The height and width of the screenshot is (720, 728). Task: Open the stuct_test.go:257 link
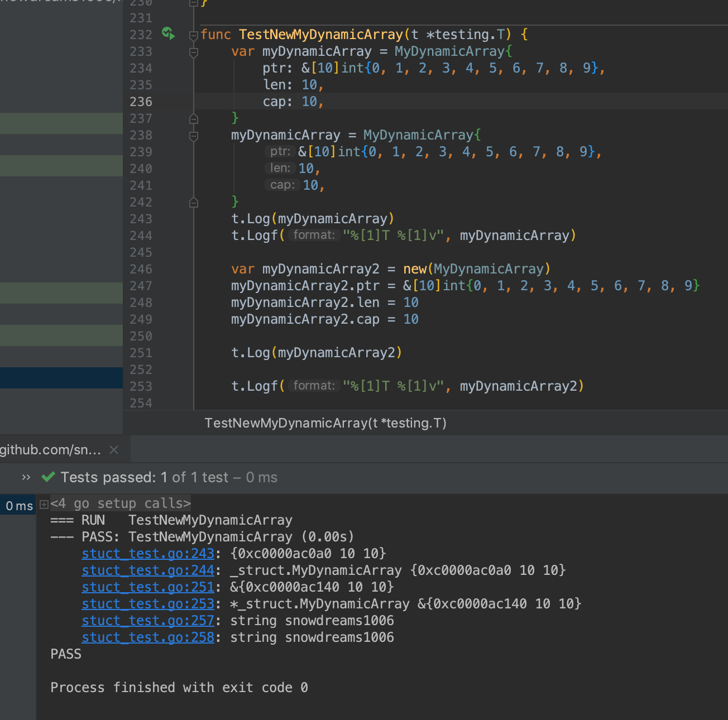coord(147,620)
